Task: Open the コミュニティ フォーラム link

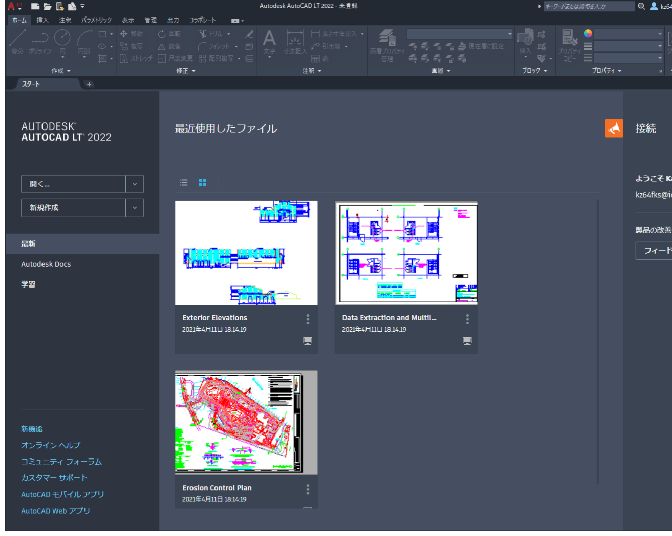Action: click(61, 461)
